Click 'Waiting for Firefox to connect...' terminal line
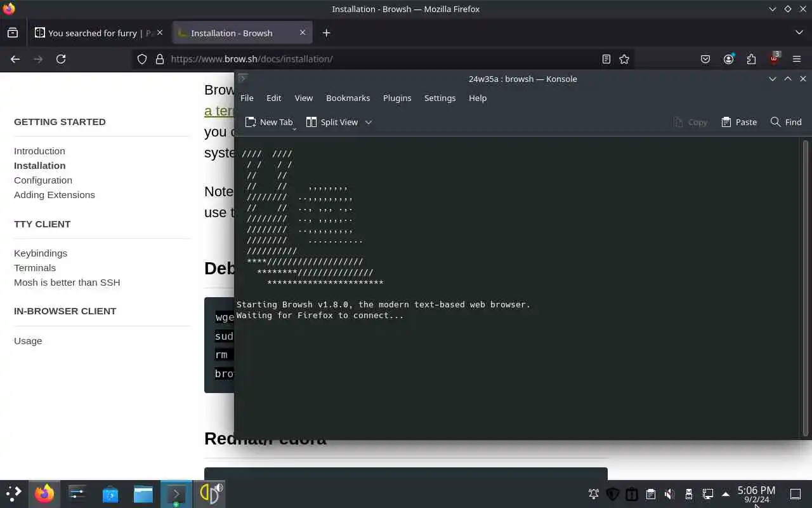Image resolution: width=812 pixels, height=508 pixels. coord(320,316)
